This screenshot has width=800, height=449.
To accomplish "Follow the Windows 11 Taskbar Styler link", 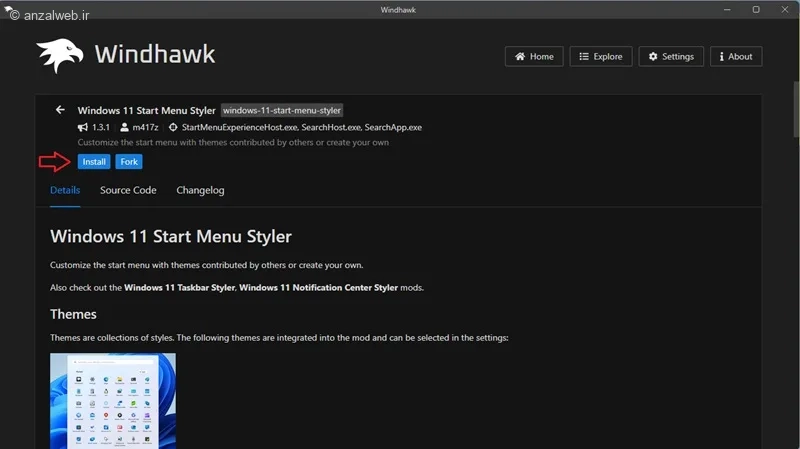I will pos(179,288).
